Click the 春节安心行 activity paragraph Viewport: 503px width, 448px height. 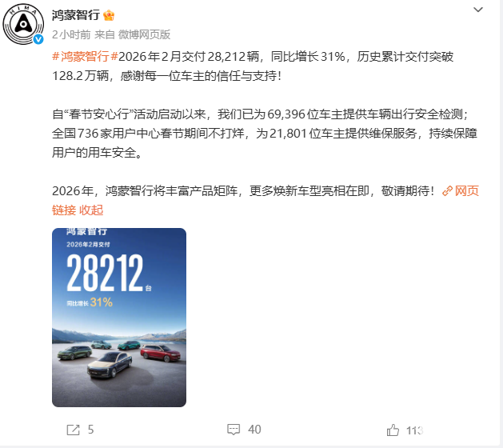[265, 133]
